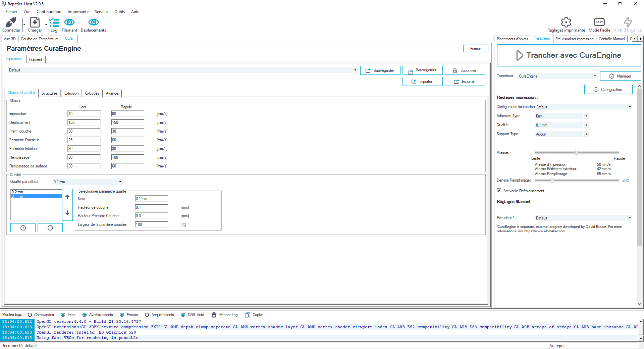The image size is (644, 349).
Task: Click the first Sauvegarder profile button
Action: pos(380,70)
